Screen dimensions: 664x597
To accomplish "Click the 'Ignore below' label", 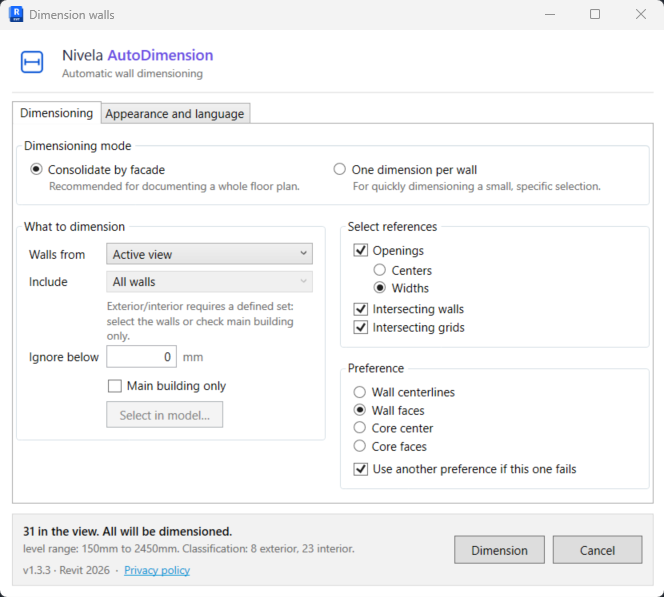I will [64, 357].
